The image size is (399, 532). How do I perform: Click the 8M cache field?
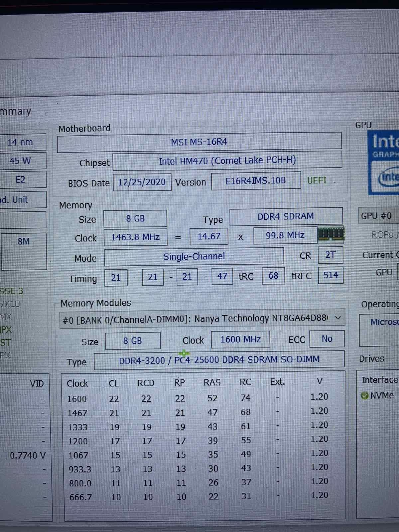pyautogui.click(x=24, y=251)
